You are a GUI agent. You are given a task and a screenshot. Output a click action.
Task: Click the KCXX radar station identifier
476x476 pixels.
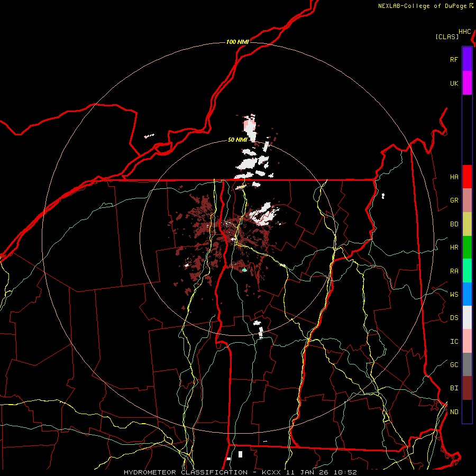[271, 472]
